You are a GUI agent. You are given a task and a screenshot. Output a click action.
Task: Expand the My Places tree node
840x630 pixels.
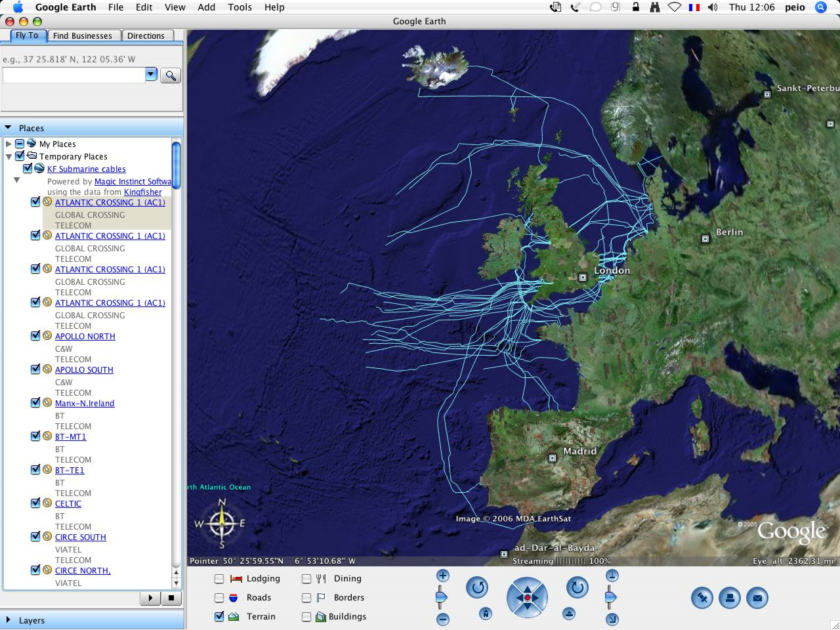pos(9,144)
